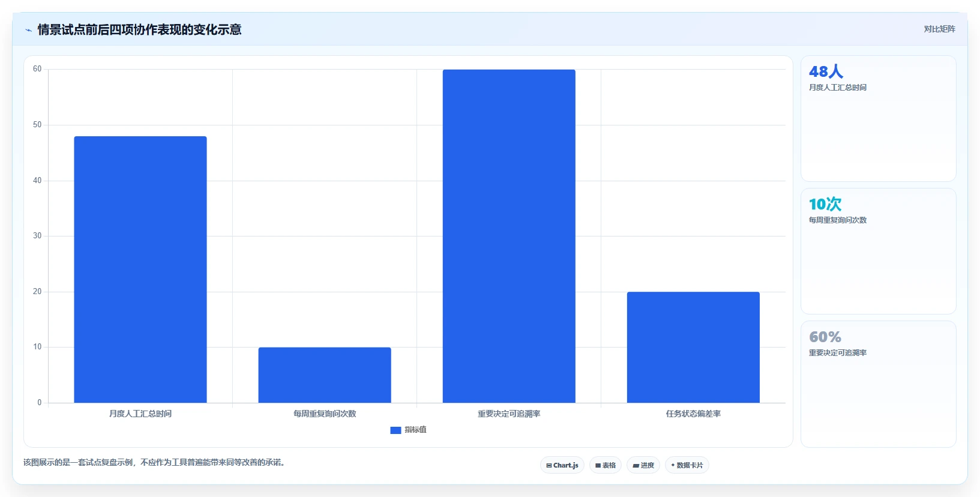Click the 每周重复询问次数 bar
The height and width of the screenshot is (497, 980).
325,375
